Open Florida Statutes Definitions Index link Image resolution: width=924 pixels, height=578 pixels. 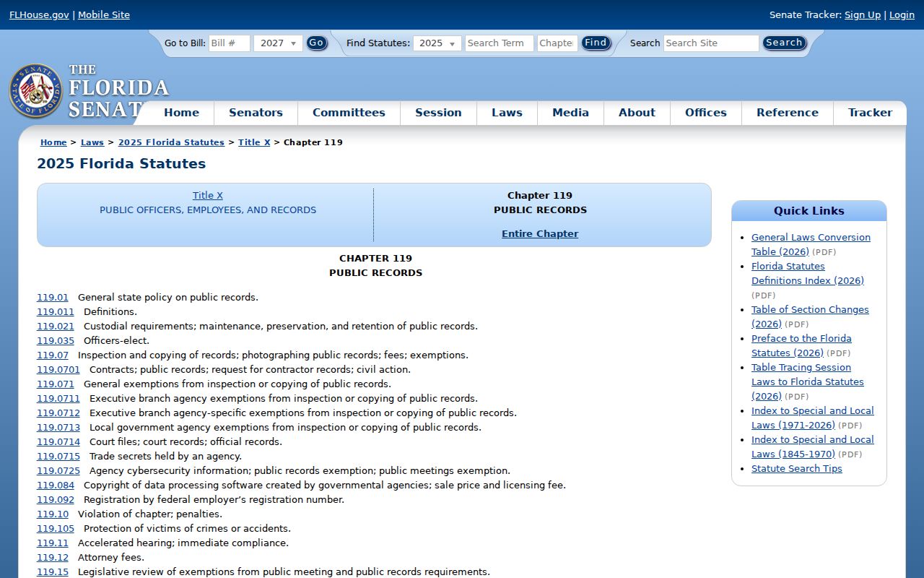click(x=808, y=274)
